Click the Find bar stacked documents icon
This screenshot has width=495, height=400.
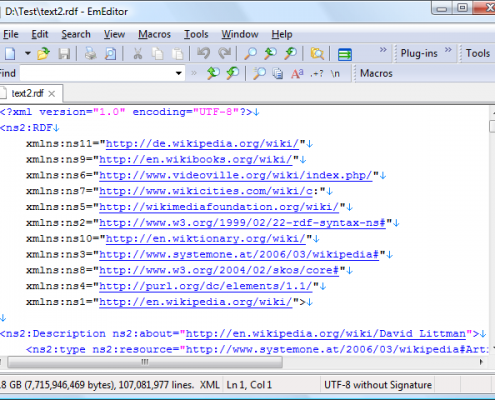[x=277, y=73]
